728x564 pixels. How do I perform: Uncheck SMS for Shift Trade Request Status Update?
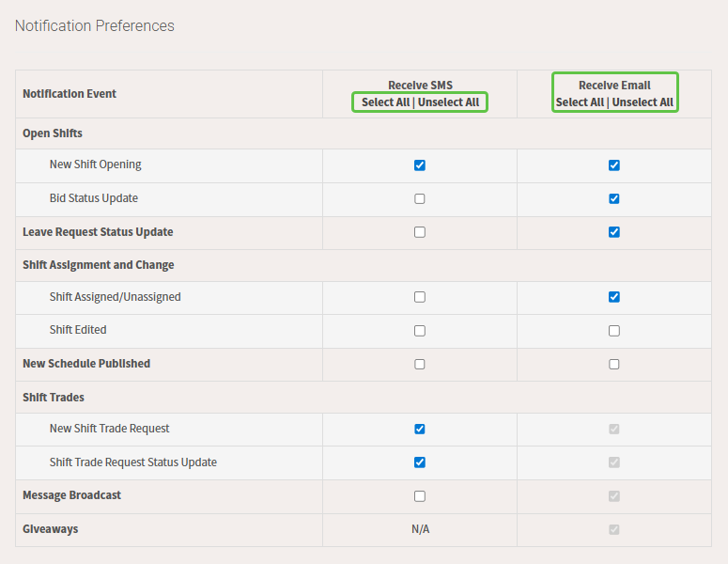pos(420,462)
